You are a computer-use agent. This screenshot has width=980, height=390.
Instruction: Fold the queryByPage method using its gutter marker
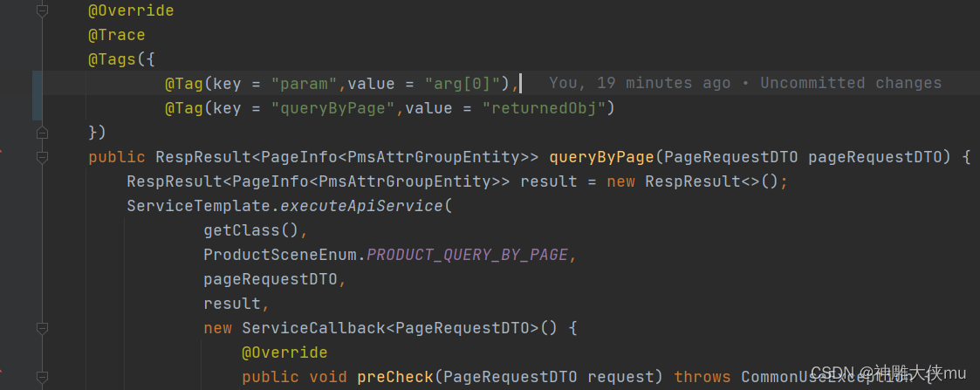click(42, 157)
